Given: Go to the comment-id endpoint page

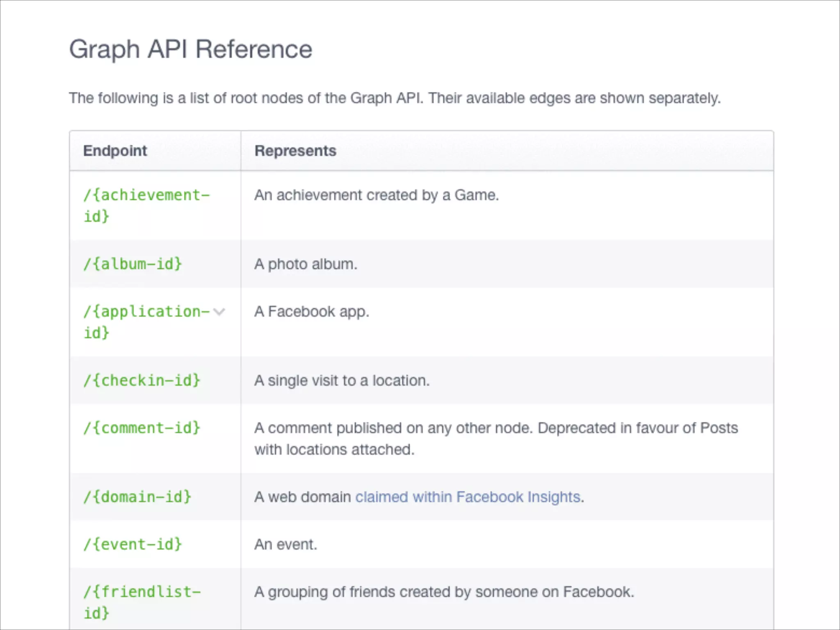Looking at the screenshot, I should click(142, 428).
